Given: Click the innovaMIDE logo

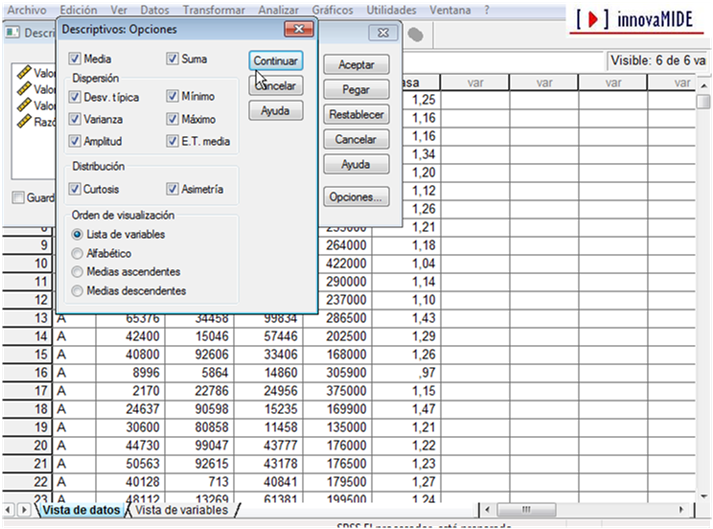Looking at the screenshot, I should coord(639,19).
